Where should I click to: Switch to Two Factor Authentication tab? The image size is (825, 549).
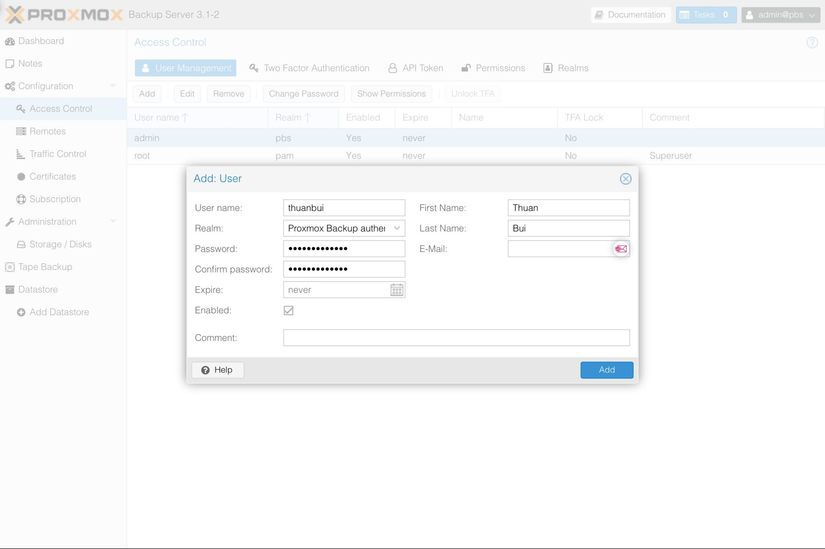[x=309, y=68]
